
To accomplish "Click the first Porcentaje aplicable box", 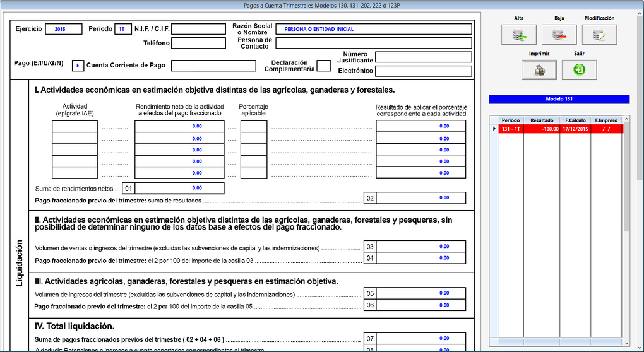I will click(254, 126).
